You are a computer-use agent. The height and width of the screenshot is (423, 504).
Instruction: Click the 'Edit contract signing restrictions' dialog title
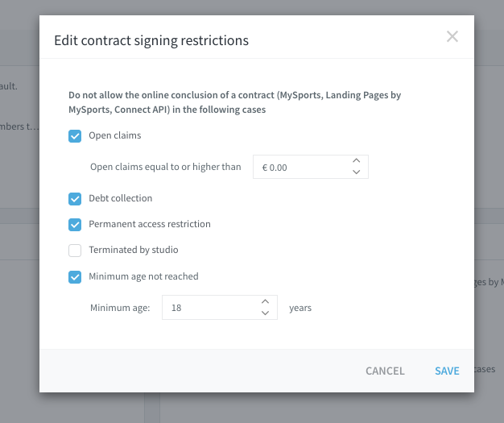tap(151, 40)
